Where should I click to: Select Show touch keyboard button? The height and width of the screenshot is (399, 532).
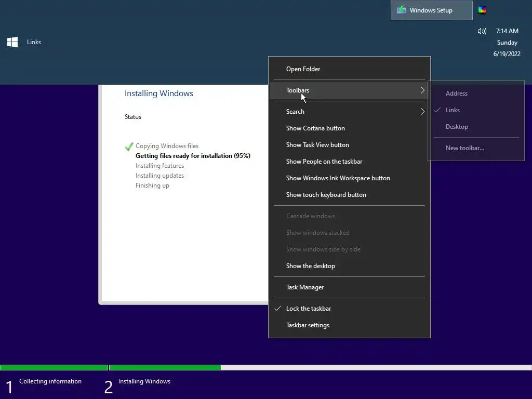coord(349,195)
